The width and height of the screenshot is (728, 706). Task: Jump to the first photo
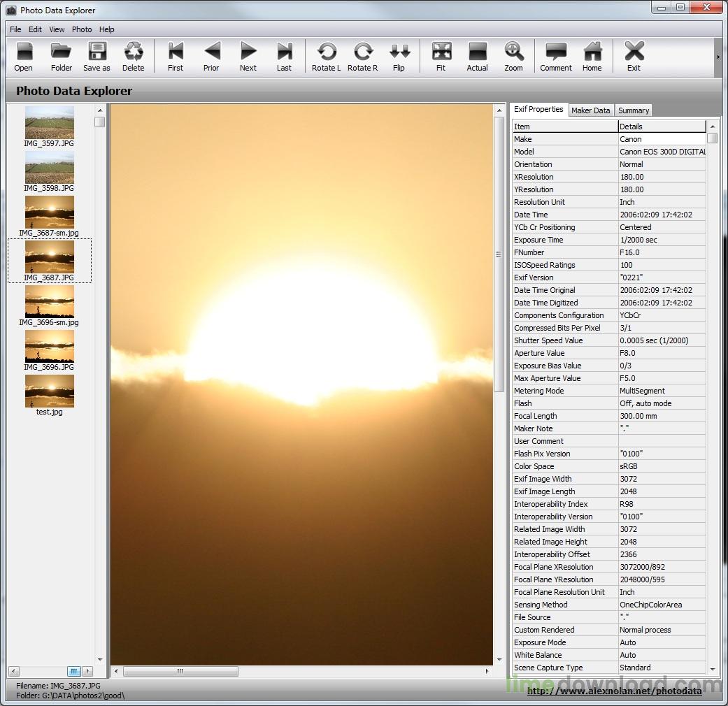175,56
